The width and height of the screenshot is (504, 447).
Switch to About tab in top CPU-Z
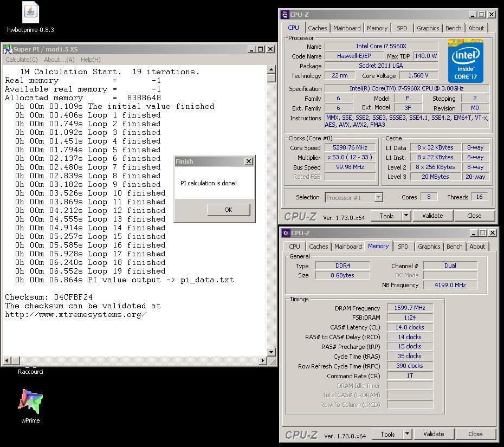(x=476, y=28)
